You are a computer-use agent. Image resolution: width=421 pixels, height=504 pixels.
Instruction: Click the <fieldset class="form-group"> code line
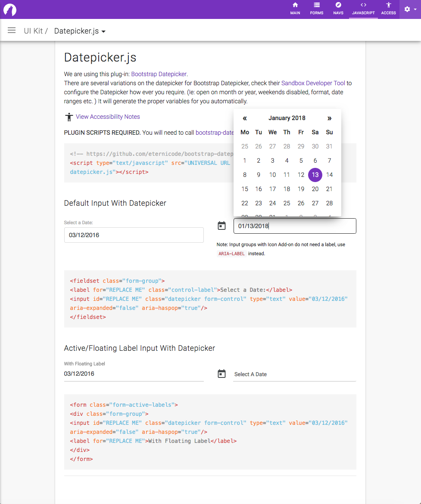(x=117, y=281)
